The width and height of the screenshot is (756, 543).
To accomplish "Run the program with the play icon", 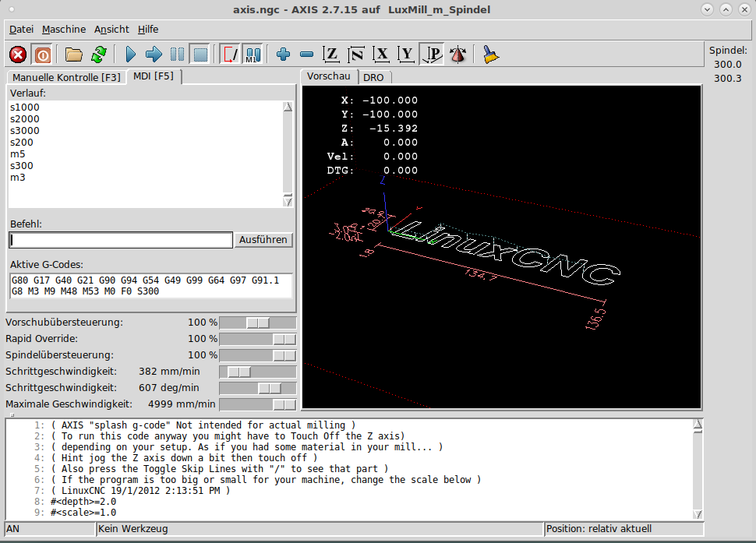I will 130,55.
